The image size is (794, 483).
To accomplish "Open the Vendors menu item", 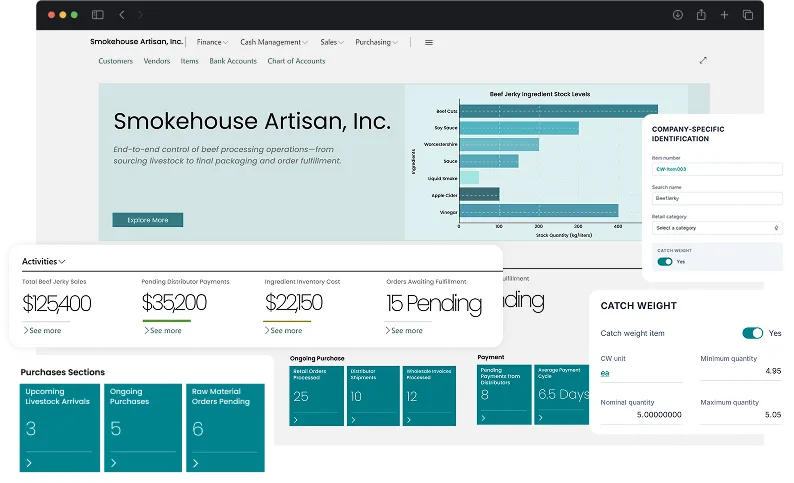I will point(156,61).
